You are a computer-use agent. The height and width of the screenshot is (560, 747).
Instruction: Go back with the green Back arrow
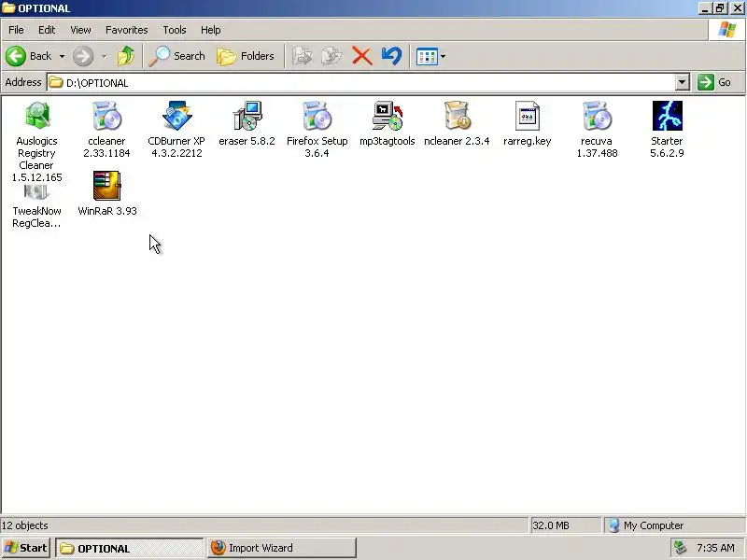16,56
